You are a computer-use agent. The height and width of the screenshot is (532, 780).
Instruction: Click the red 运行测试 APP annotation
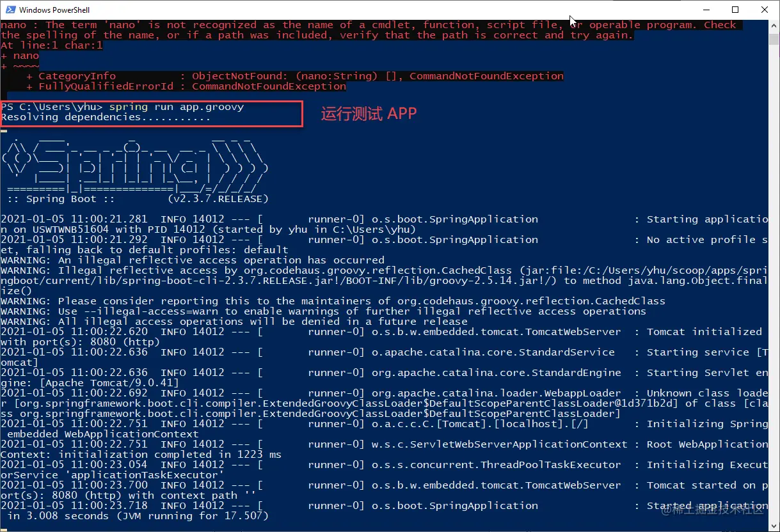tap(369, 114)
